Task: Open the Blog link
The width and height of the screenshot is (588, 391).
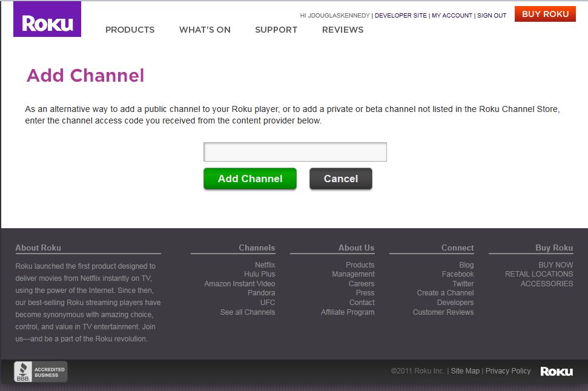Action: [466, 265]
